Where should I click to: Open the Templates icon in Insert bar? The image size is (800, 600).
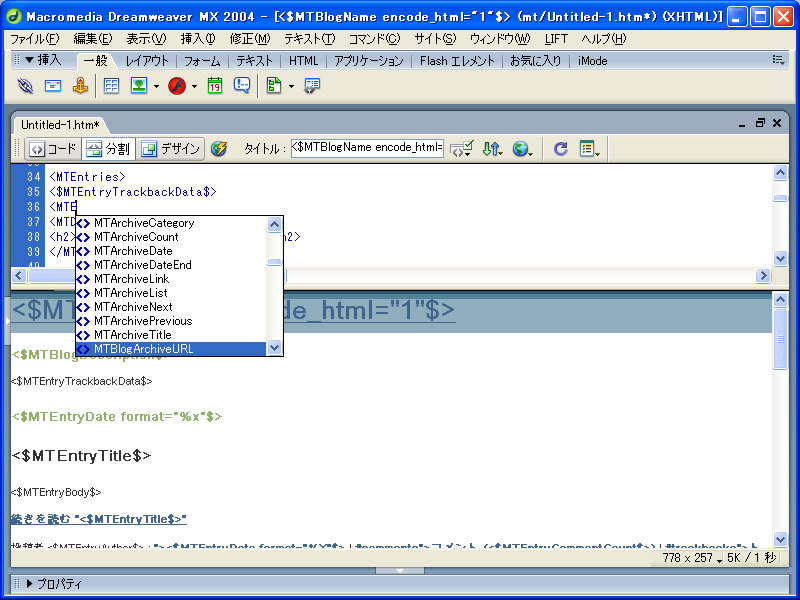point(274,86)
